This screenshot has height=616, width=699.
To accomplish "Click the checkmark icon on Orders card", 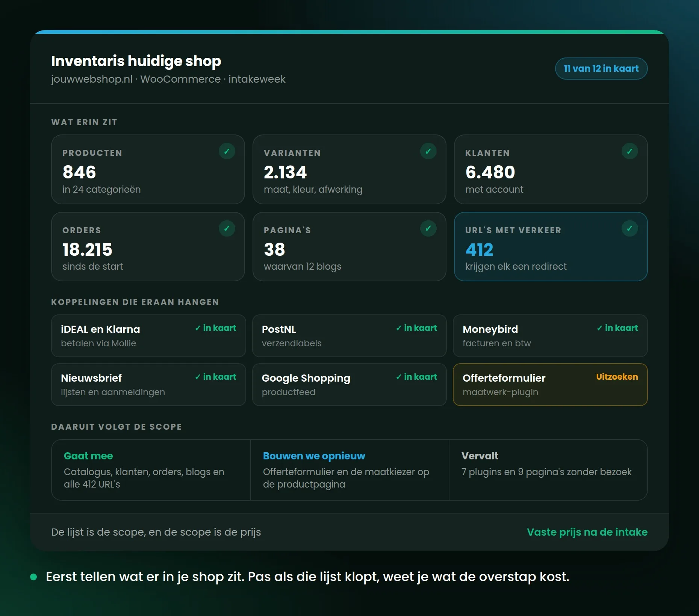I will [227, 228].
